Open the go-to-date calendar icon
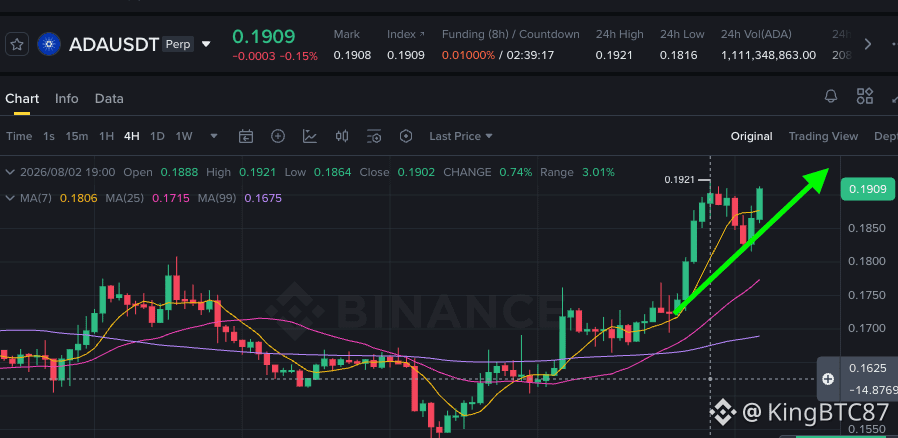Screen dimensions: 898x438 (x=246, y=136)
